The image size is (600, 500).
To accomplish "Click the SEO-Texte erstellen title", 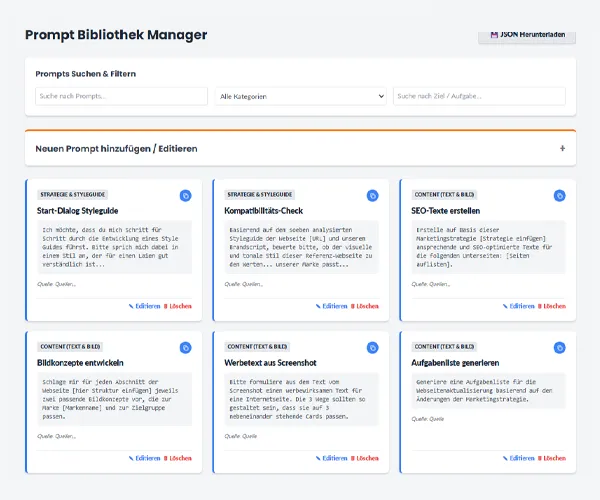I will 445,211.
